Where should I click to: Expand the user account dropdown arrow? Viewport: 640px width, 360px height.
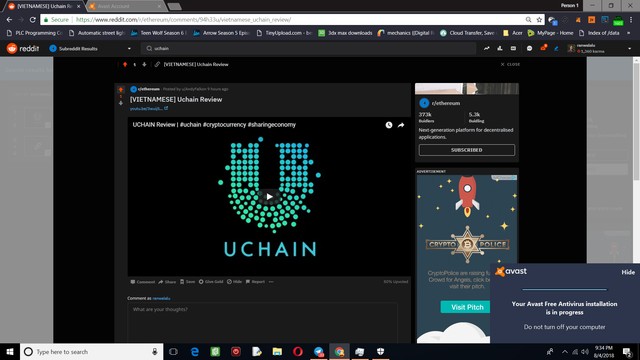629,49
